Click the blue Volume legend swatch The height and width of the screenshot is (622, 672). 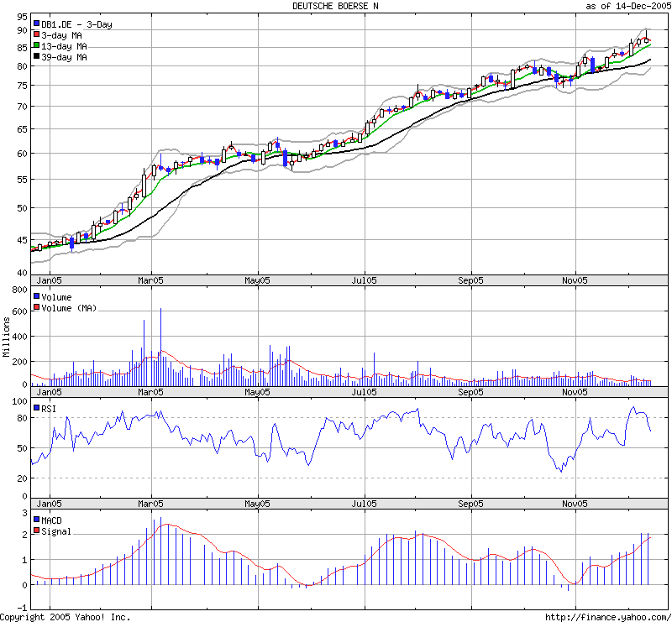click(x=36, y=296)
